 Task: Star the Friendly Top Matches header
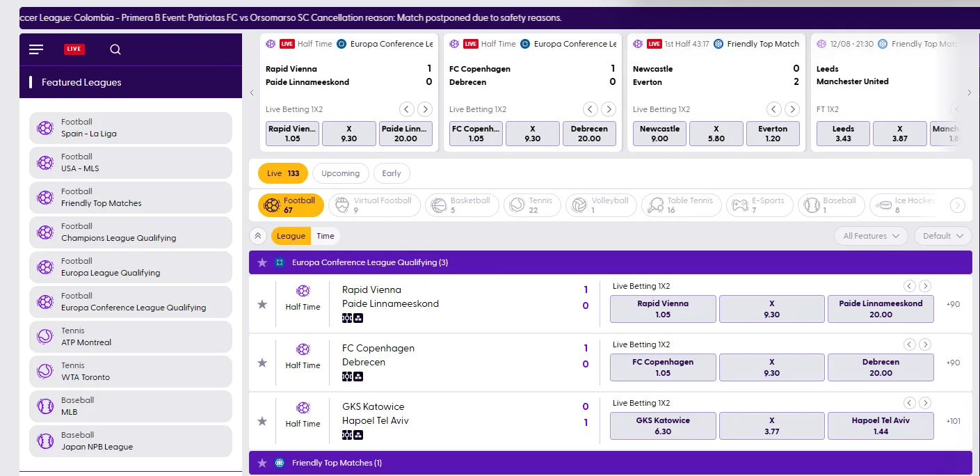point(262,463)
